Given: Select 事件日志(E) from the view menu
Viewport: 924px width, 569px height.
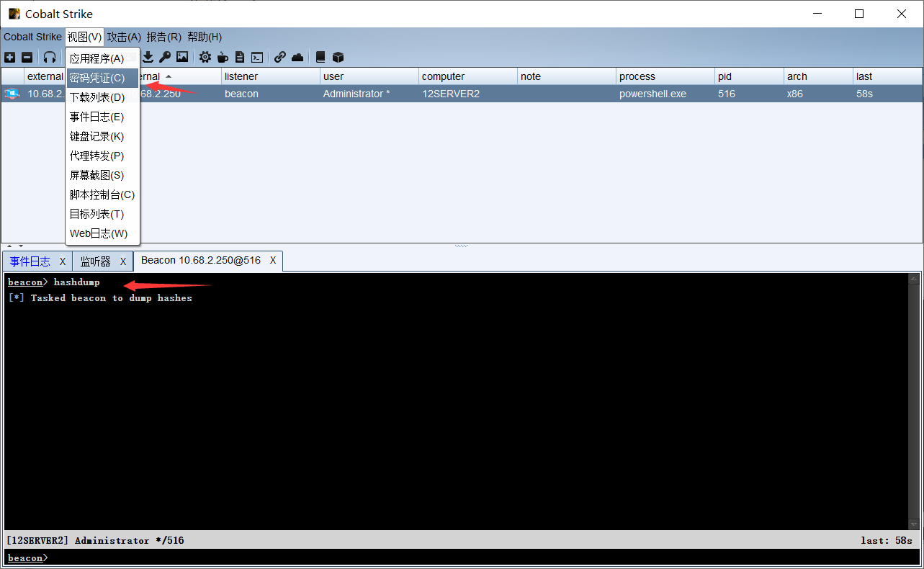Looking at the screenshot, I should pyautogui.click(x=102, y=117).
